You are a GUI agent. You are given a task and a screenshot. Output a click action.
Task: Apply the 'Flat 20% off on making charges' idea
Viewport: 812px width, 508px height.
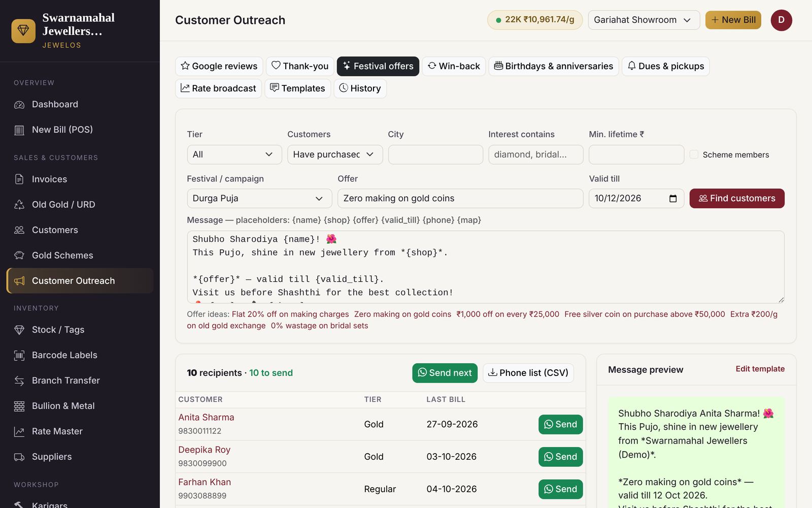(290, 314)
